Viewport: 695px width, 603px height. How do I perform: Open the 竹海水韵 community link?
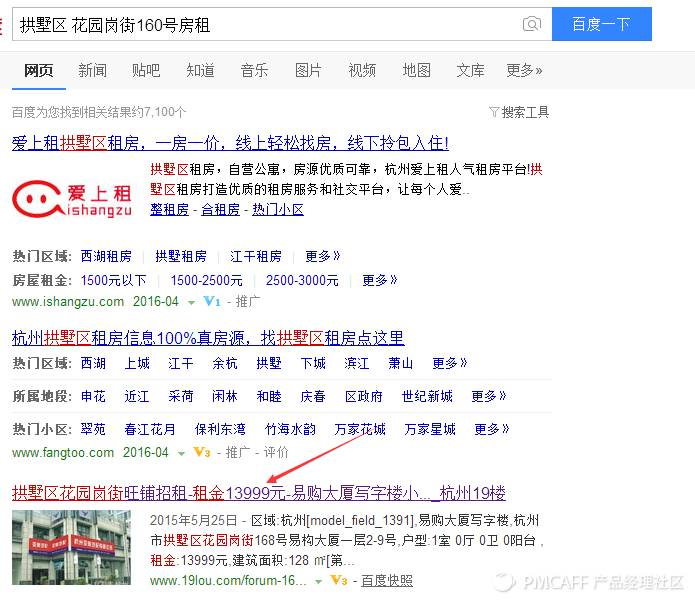[290, 429]
